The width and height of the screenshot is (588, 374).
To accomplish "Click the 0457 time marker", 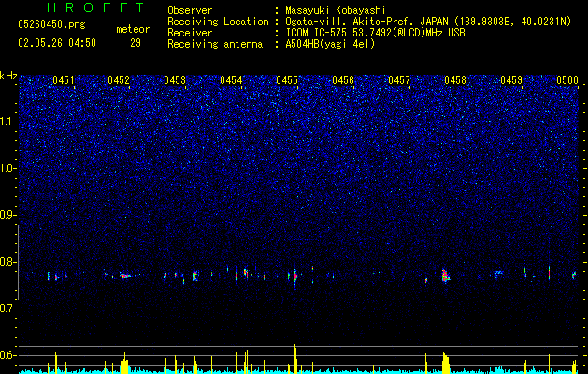I will pos(399,80).
